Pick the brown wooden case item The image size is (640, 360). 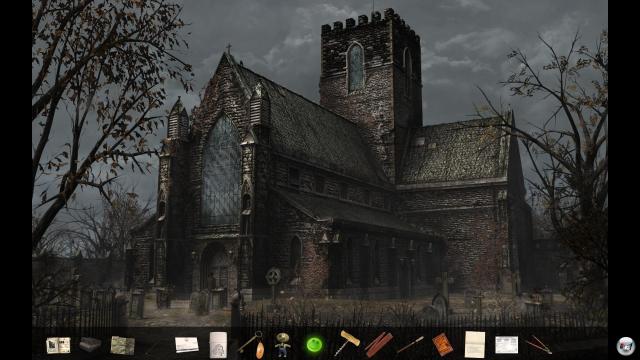tap(379, 344)
